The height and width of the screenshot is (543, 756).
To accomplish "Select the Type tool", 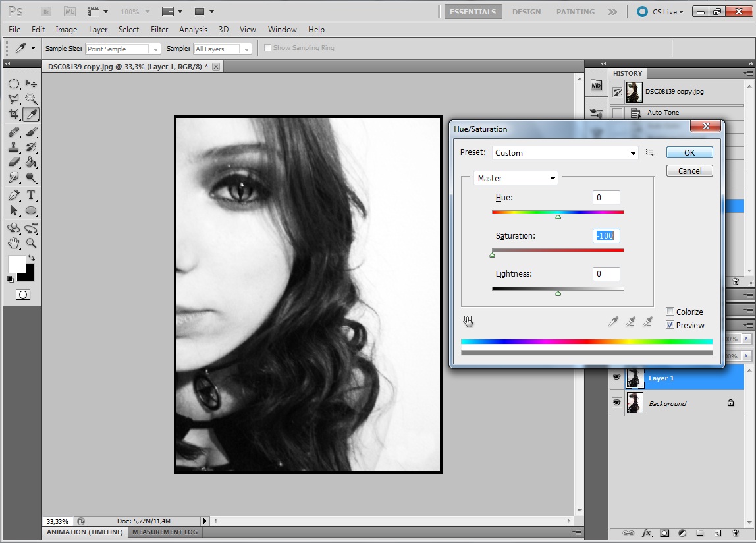I will (31, 195).
